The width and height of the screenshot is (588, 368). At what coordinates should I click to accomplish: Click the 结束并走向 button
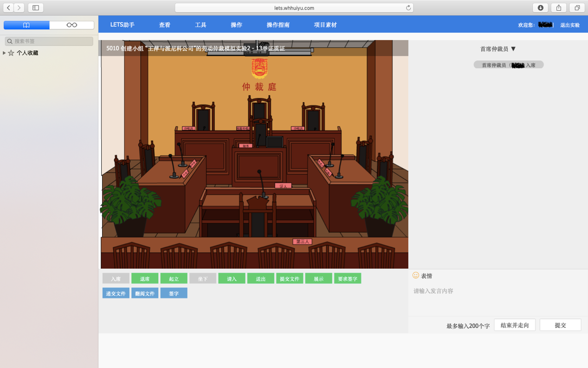click(x=515, y=325)
